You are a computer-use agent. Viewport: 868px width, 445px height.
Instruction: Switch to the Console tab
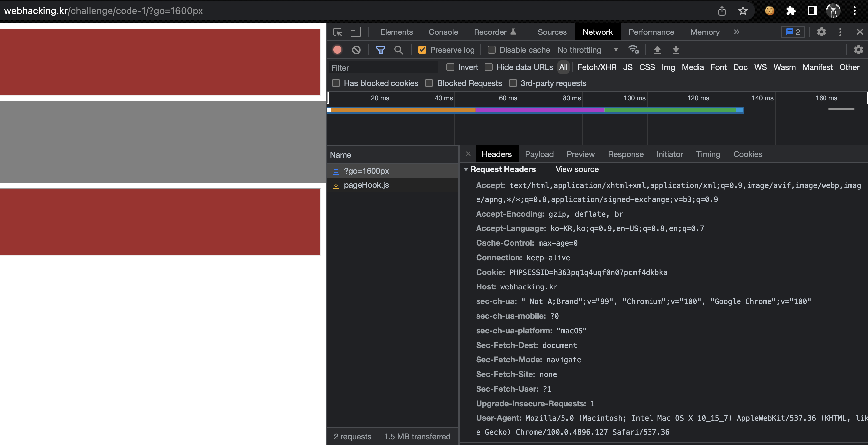point(443,32)
